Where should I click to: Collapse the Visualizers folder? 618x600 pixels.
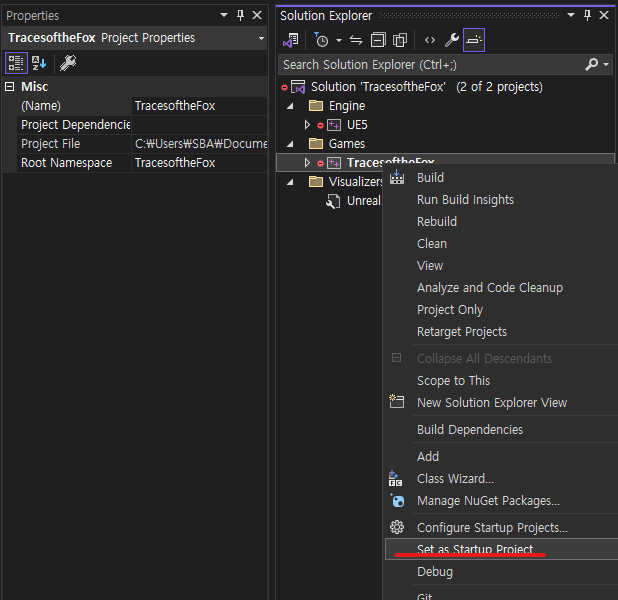tap(290, 182)
